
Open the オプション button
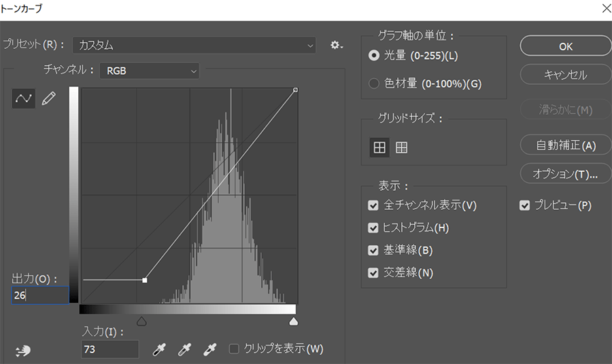[x=566, y=174]
